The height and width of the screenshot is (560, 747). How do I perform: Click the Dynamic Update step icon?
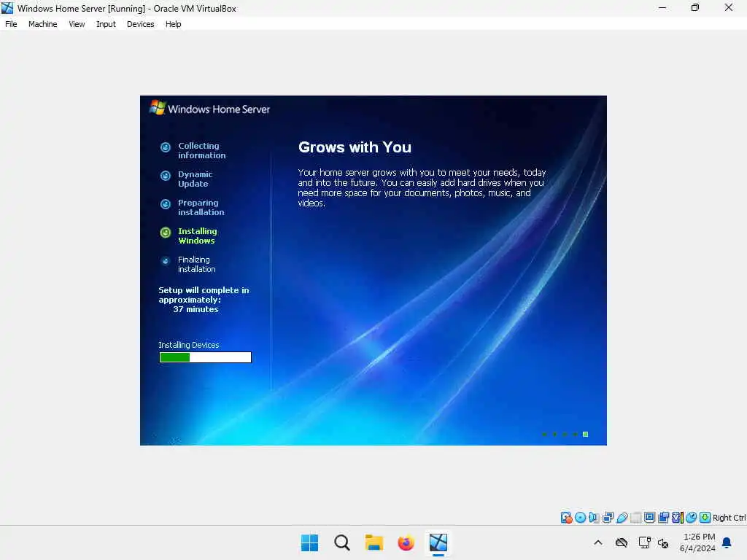166,176
